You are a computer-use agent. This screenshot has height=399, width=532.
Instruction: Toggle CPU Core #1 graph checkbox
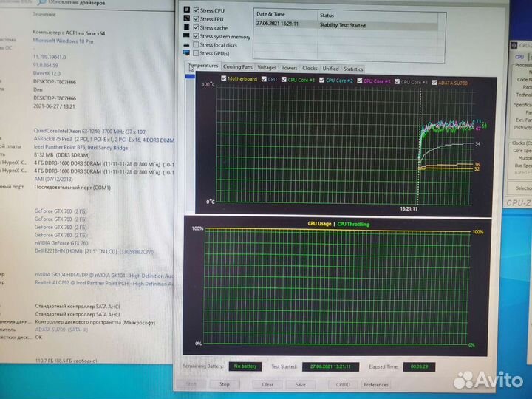[284, 79]
